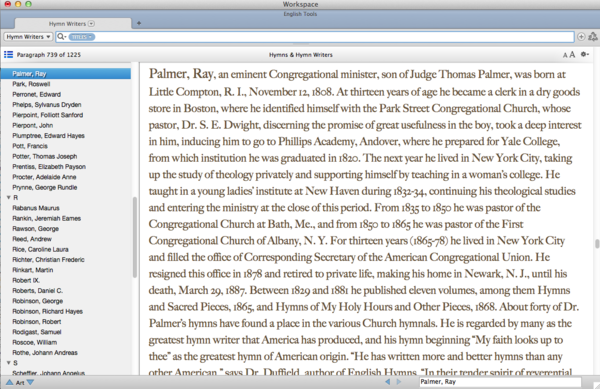
Task: Navigate back with the left arrow
Action: 388,381
